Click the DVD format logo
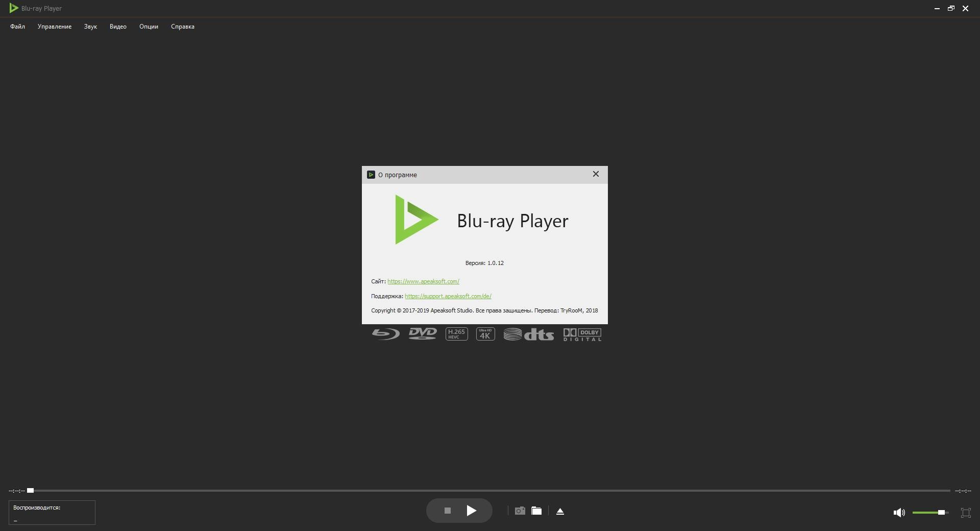 point(423,334)
